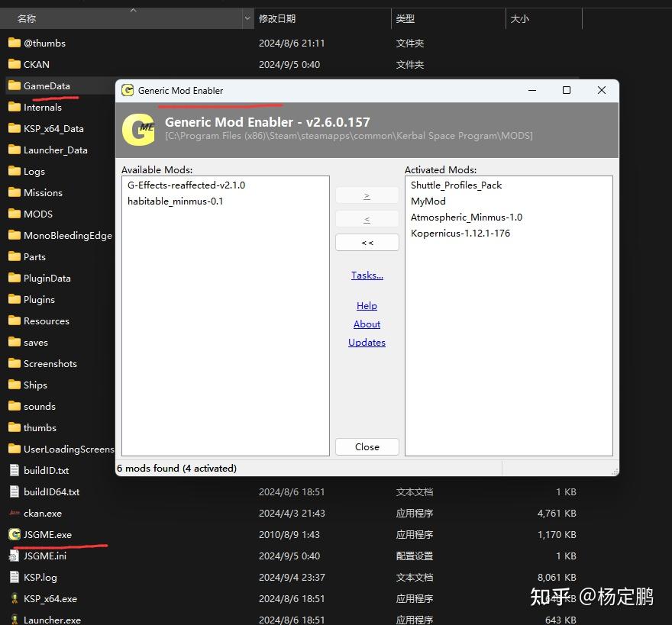Deactivate all mods with the << button

point(367,242)
